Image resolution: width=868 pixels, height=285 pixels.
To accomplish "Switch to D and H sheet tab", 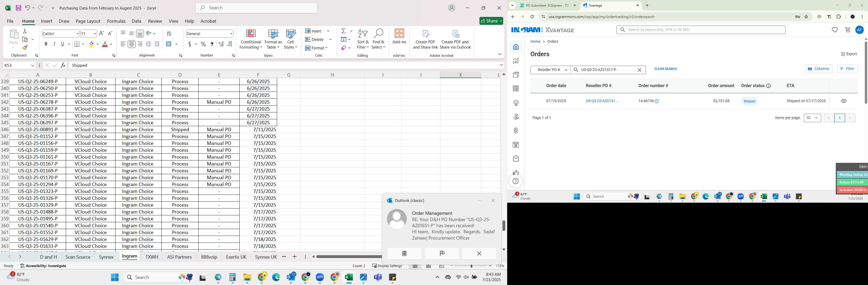I will click(x=49, y=257).
